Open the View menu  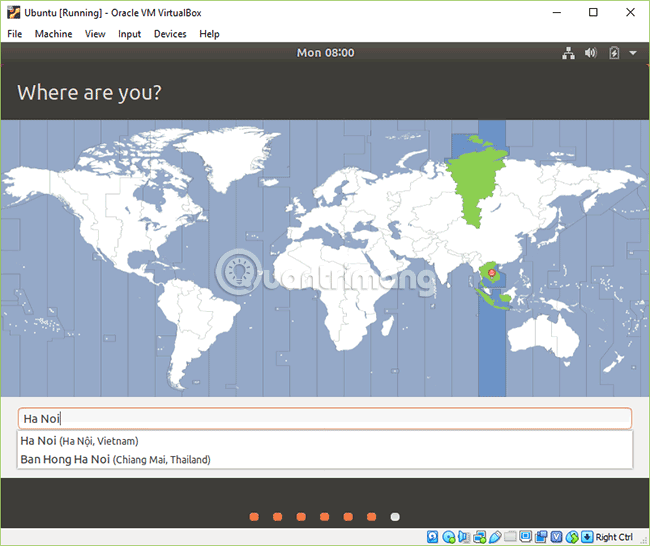click(95, 34)
